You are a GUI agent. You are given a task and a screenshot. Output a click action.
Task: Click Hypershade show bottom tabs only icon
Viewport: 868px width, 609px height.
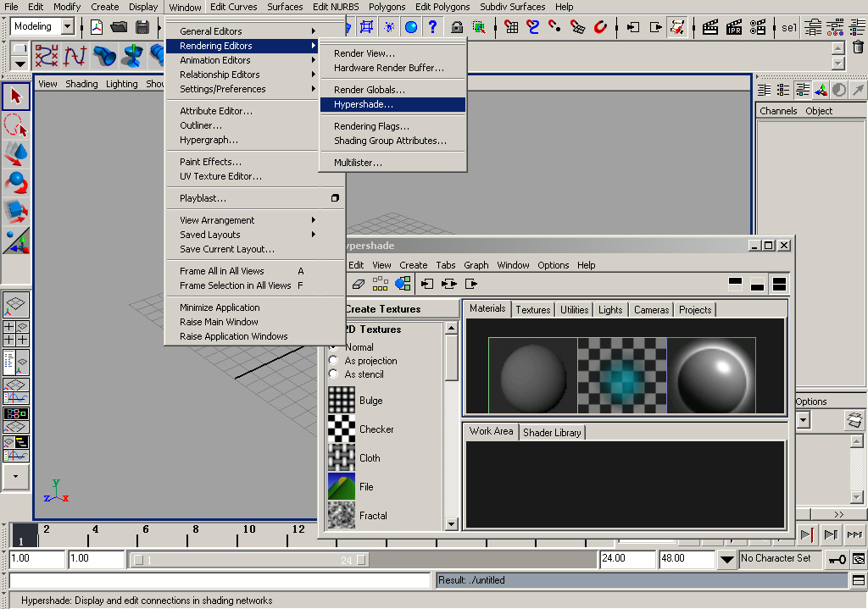(x=757, y=284)
